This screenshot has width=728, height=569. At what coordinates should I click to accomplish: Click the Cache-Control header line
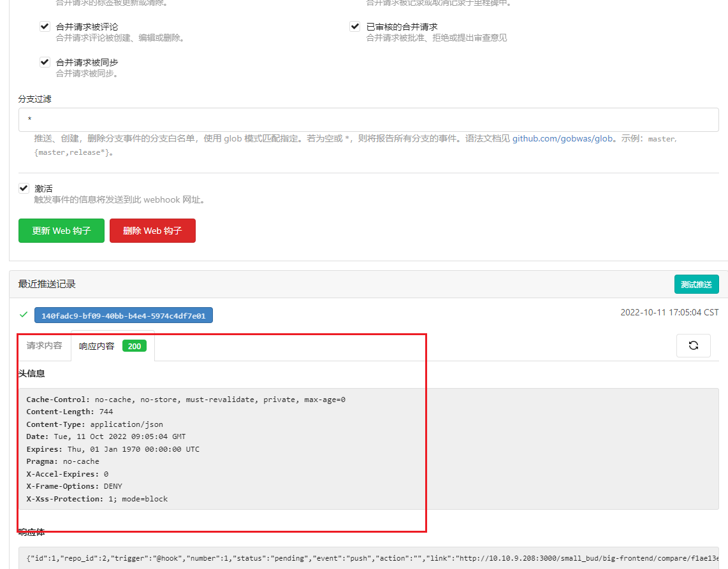click(x=186, y=399)
